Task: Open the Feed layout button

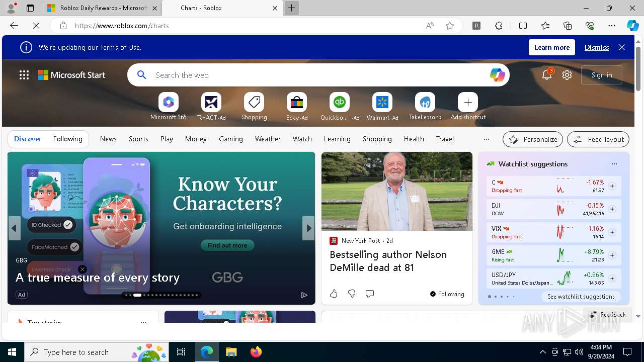Action: pos(598,139)
